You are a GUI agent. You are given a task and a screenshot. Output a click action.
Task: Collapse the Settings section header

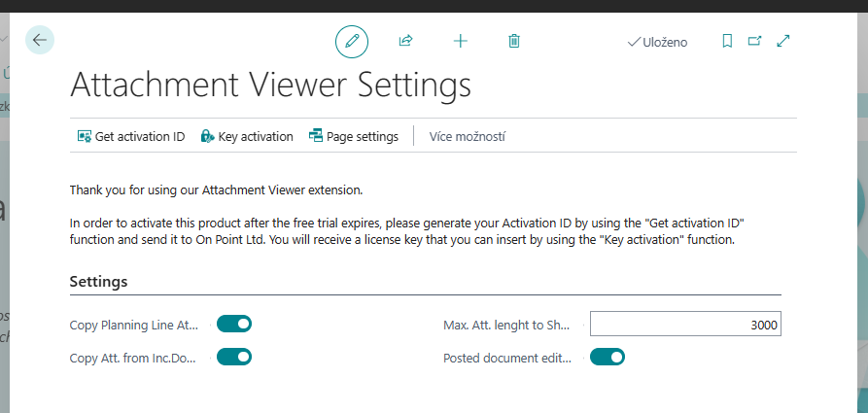(x=99, y=282)
